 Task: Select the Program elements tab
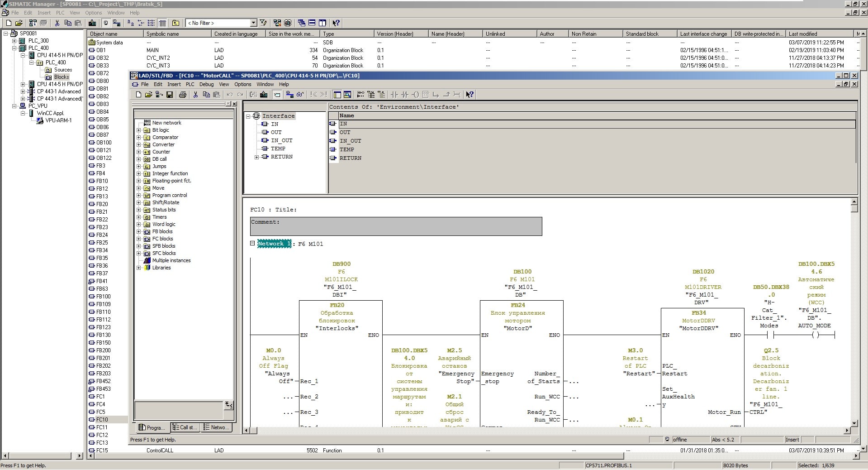152,427
